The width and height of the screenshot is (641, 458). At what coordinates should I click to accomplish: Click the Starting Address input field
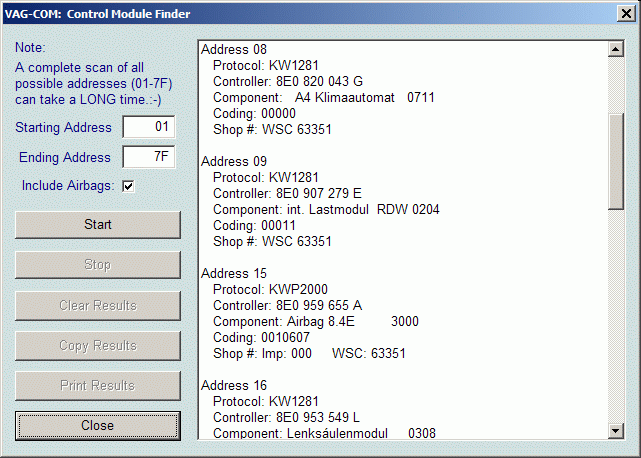tap(148, 127)
